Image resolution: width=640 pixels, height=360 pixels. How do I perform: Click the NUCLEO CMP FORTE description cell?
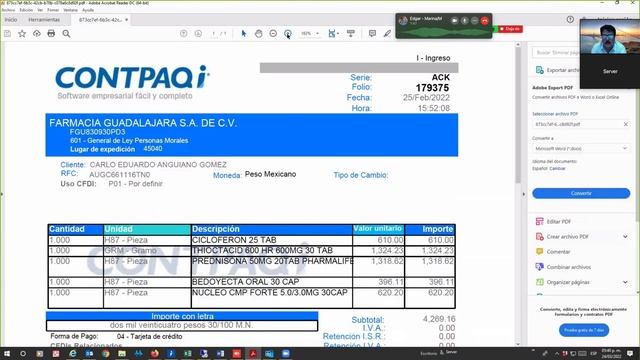coord(272,298)
